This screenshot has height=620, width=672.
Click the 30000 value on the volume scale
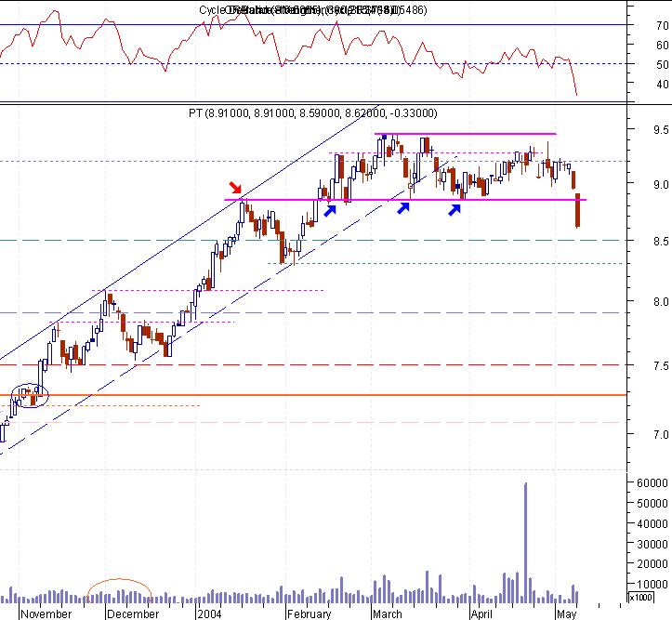point(652,544)
